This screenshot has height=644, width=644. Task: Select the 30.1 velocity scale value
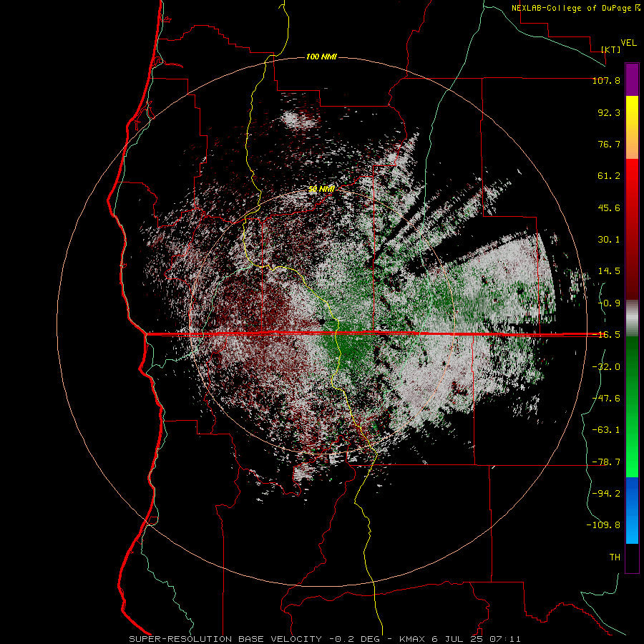609,240
